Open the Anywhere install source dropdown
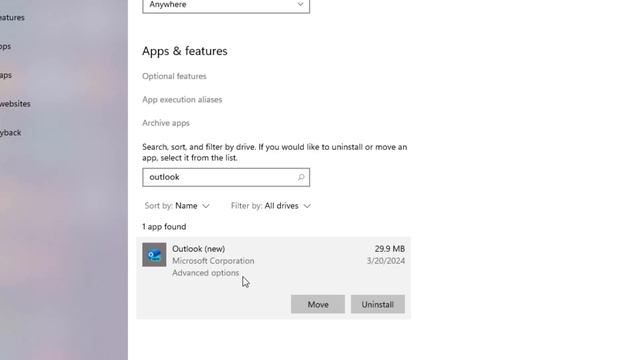 (226, 6)
